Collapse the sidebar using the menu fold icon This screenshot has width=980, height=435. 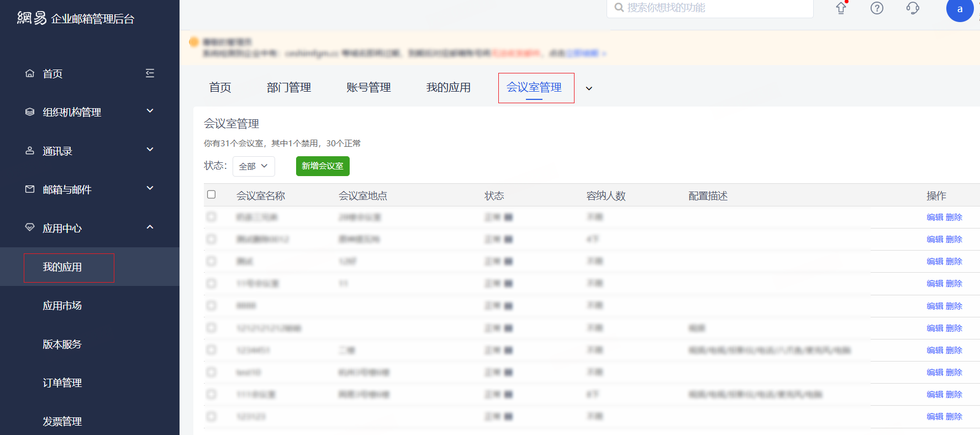click(150, 73)
